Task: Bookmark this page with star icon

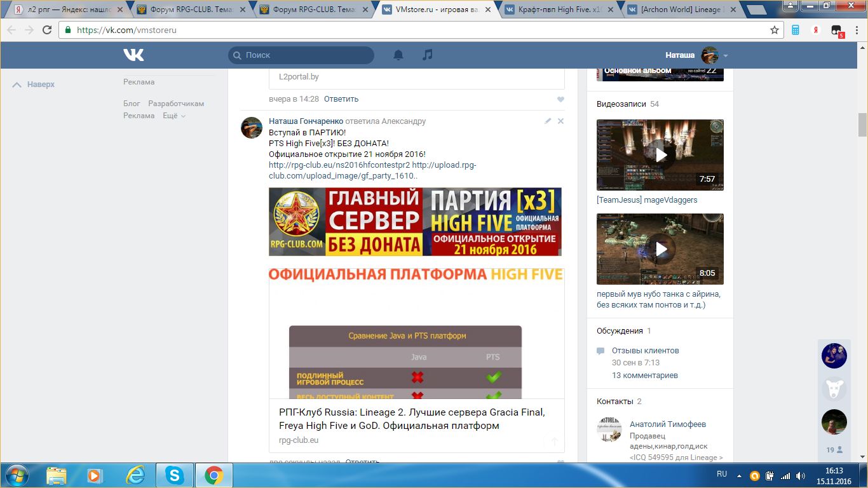Action: pos(775,30)
